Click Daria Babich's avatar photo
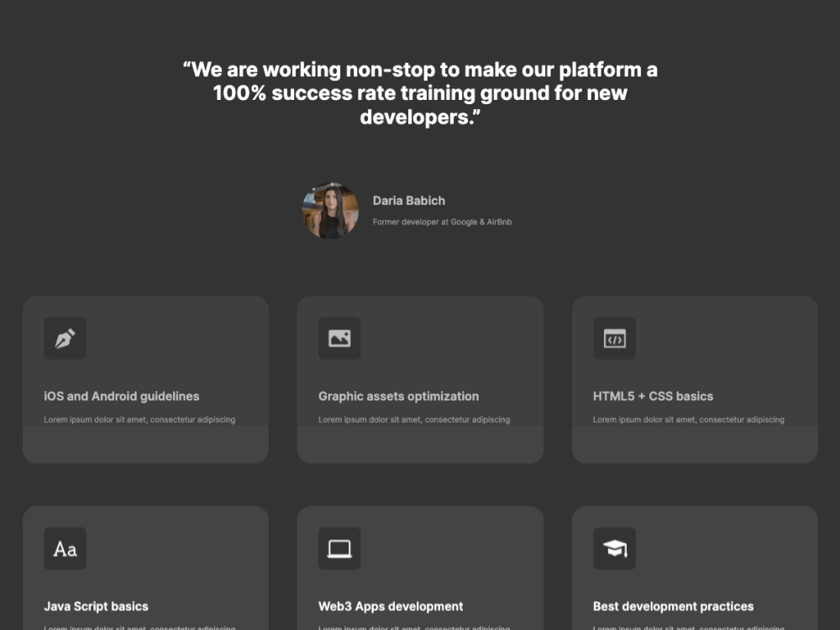The width and height of the screenshot is (840, 630). [330, 211]
